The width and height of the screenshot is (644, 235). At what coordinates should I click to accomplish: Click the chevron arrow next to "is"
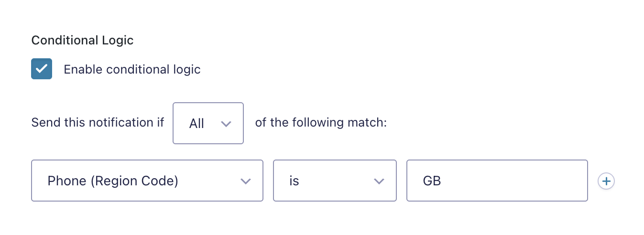pyautogui.click(x=379, y=181)
